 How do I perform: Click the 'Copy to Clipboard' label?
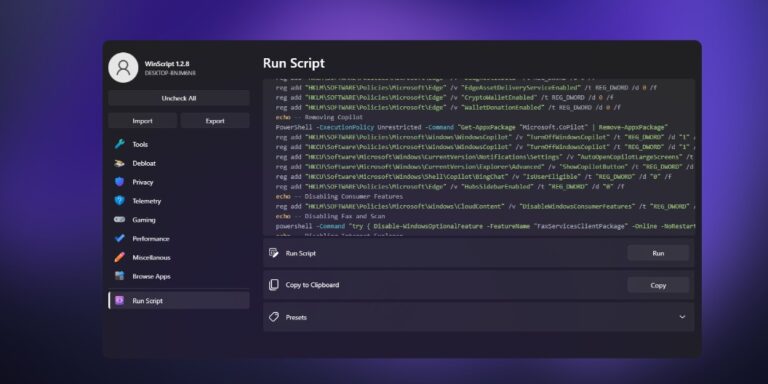[x=312, y=285]
